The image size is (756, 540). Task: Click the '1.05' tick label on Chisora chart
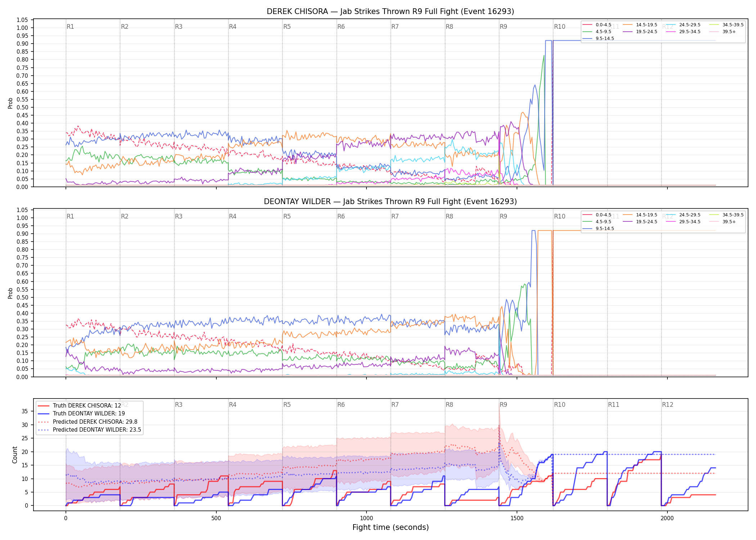tap(22, 20)
